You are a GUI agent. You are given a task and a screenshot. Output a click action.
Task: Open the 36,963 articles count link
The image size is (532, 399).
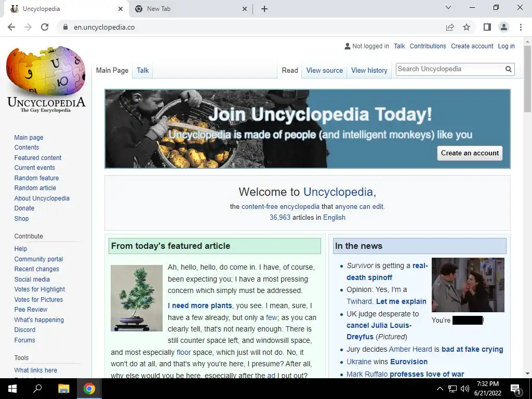[x=280, y=218]
